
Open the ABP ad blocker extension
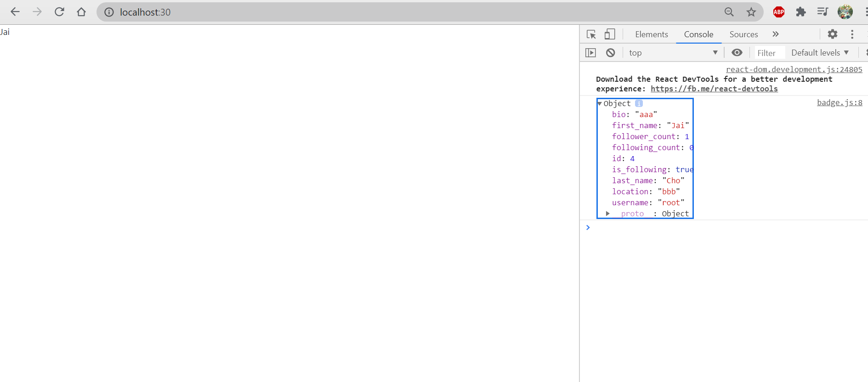pyautogui.click(x=779, y=12)
